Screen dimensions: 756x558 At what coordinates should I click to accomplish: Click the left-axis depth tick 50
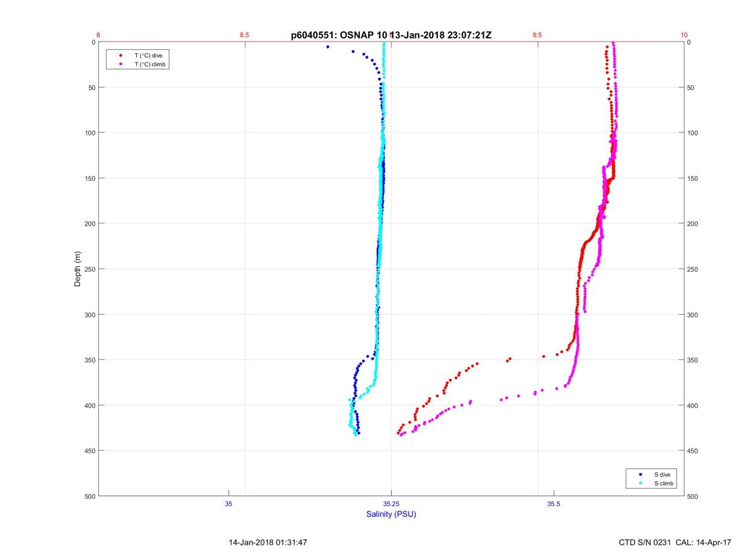point(91,88)
